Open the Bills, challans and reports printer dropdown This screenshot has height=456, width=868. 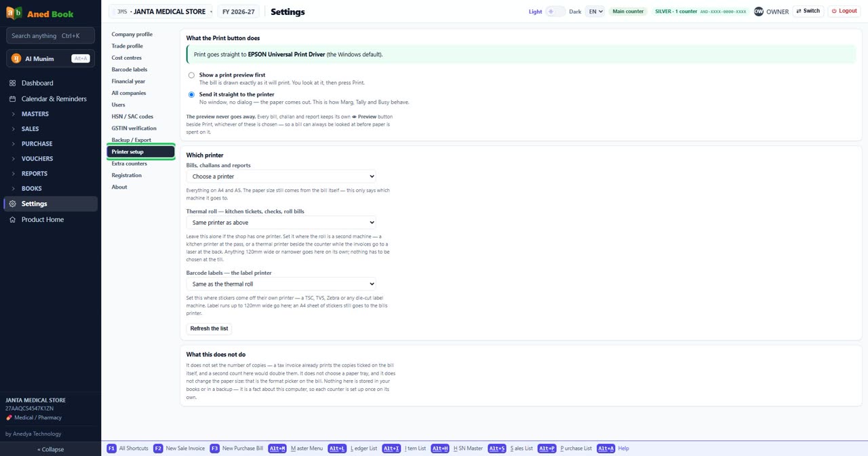tap(281, 176)
